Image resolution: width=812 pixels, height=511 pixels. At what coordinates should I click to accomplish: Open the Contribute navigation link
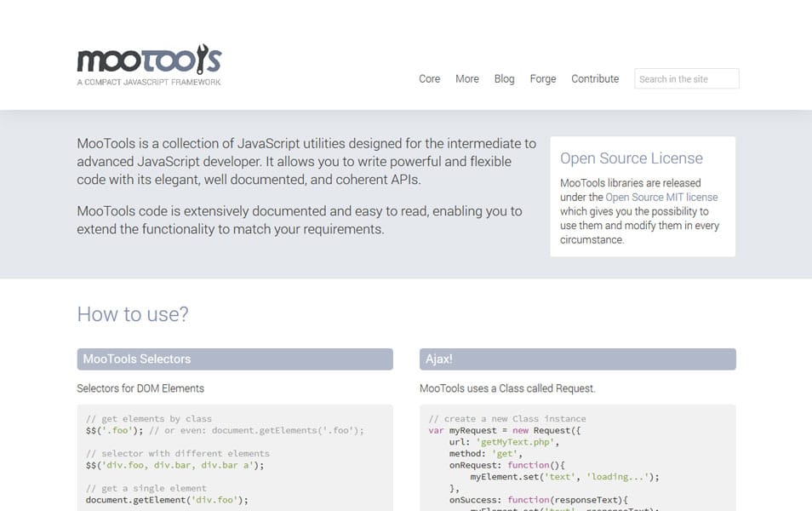595,78
